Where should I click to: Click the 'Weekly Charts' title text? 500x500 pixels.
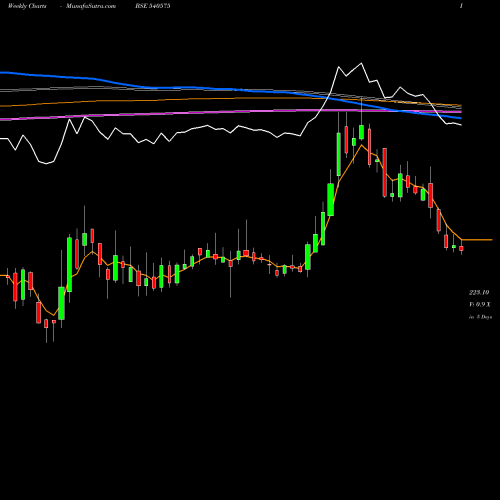[27, 6]
